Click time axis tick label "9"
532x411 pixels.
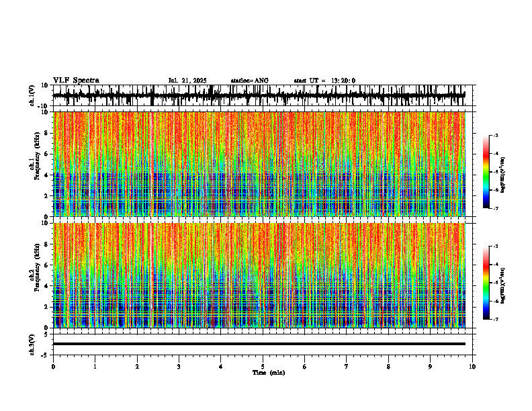[430, 367]
